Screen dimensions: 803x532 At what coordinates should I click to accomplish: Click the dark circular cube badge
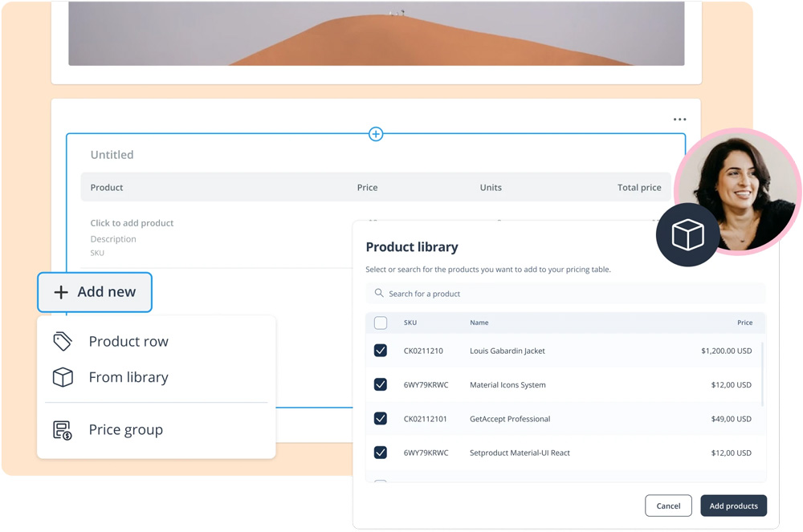(687, 235)
